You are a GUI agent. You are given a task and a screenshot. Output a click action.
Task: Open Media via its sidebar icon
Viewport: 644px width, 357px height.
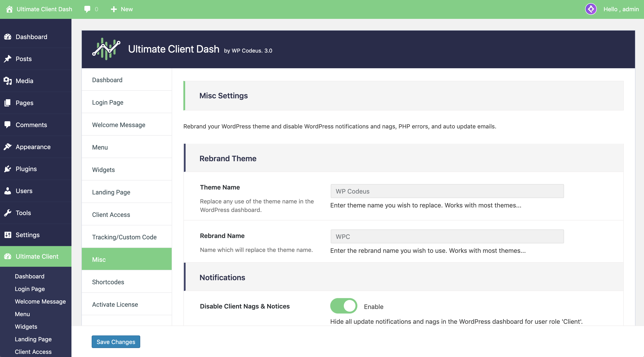[8, 81]
